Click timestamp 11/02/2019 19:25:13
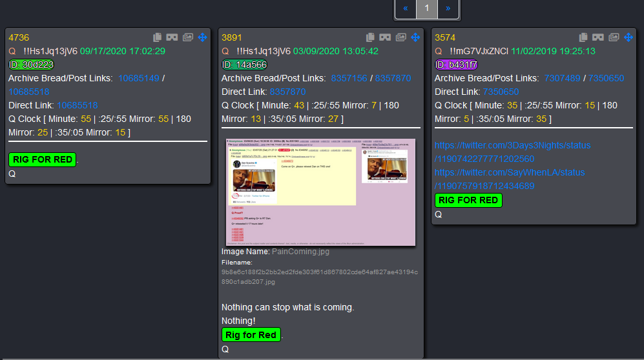 pos(553,51)
